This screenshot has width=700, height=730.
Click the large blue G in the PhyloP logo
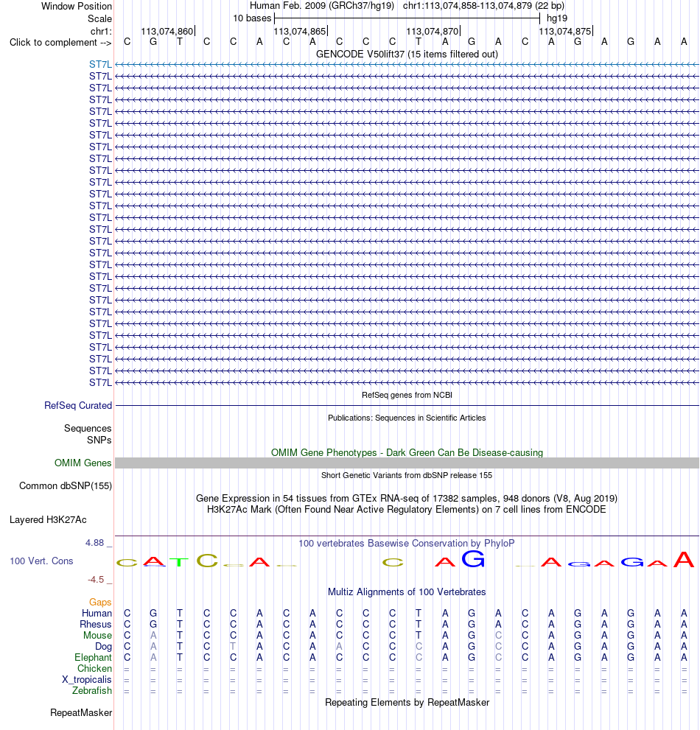(473, 558)
